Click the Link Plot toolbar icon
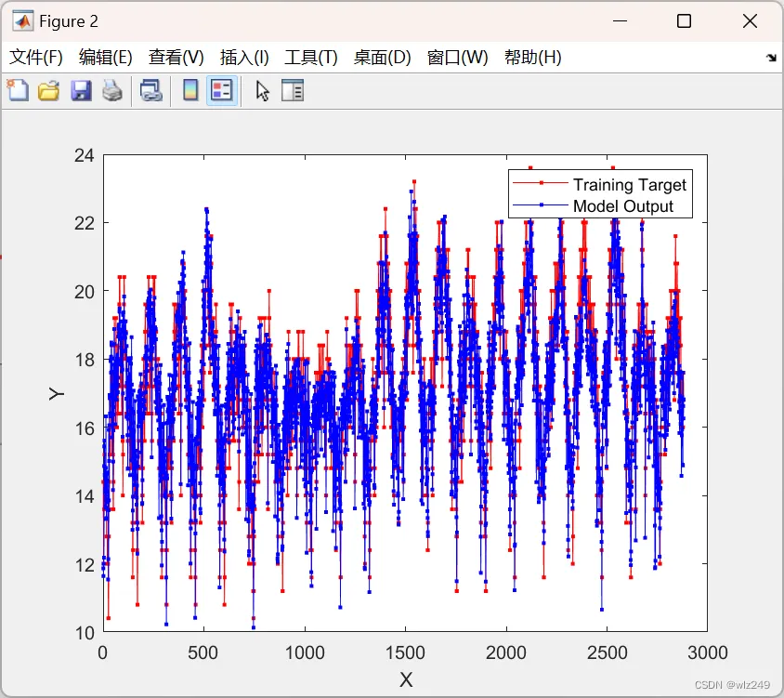The image size is (784, 698). [x=150, y=90]
